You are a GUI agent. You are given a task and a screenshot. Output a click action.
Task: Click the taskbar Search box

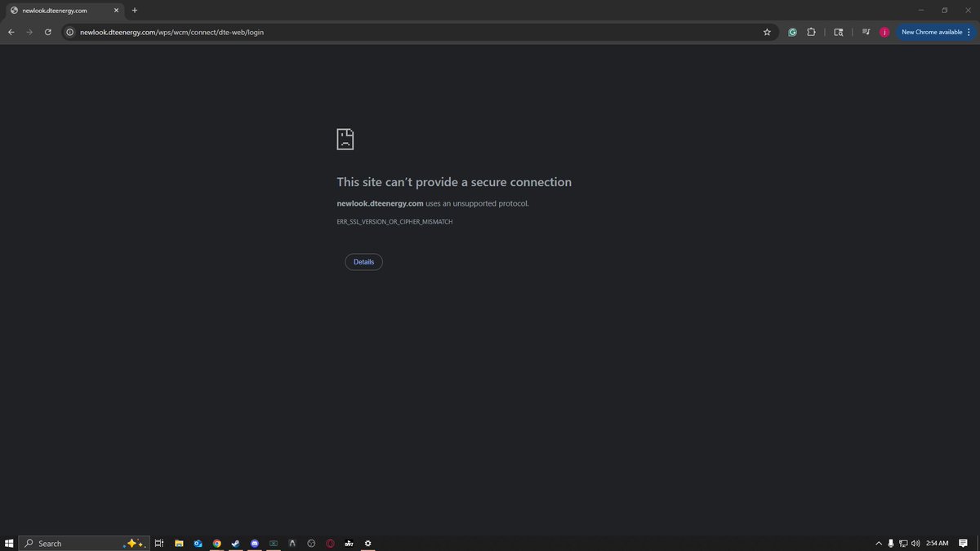(82, 544)
